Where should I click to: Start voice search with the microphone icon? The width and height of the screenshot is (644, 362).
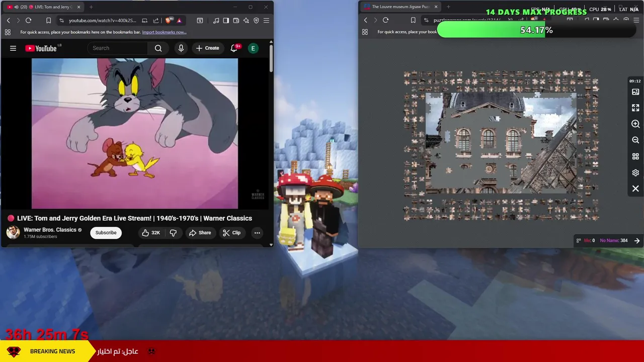(181, 48)
